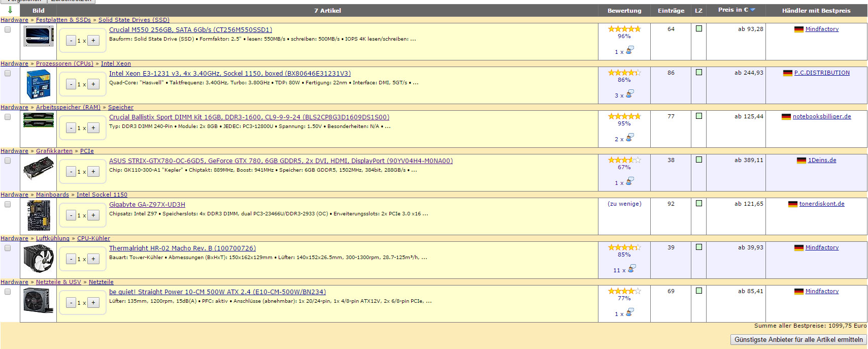Click the green down arrow in table header

click(x=10, y=10)
